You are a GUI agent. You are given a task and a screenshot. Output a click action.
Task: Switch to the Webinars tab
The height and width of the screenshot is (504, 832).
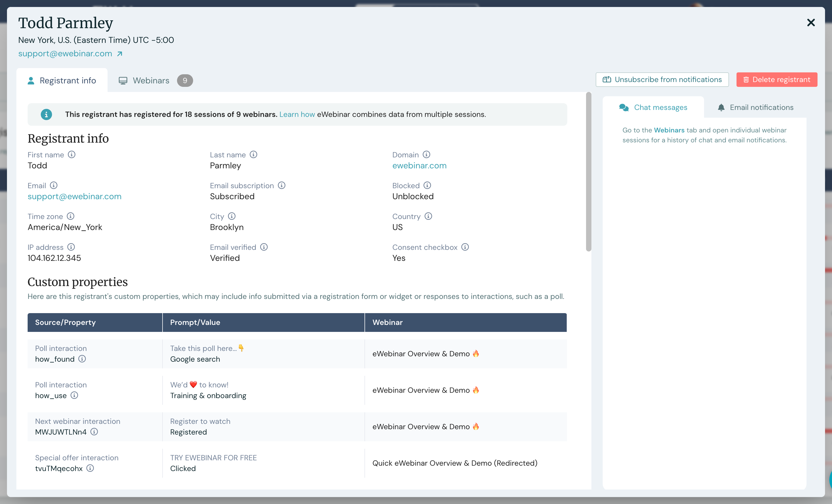(151, 80)
